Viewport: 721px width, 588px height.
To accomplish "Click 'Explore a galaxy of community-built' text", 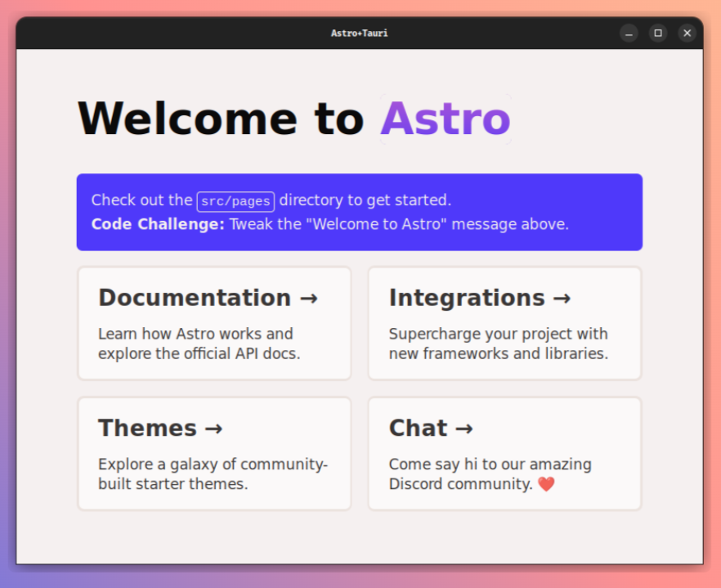I will [x=213, y=474].
